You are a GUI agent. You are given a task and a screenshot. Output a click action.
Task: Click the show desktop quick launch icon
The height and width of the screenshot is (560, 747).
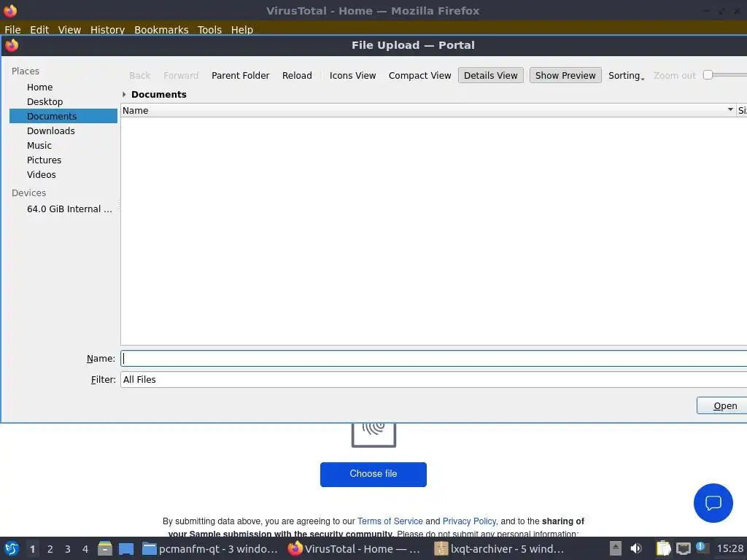(x=126, y=548)
